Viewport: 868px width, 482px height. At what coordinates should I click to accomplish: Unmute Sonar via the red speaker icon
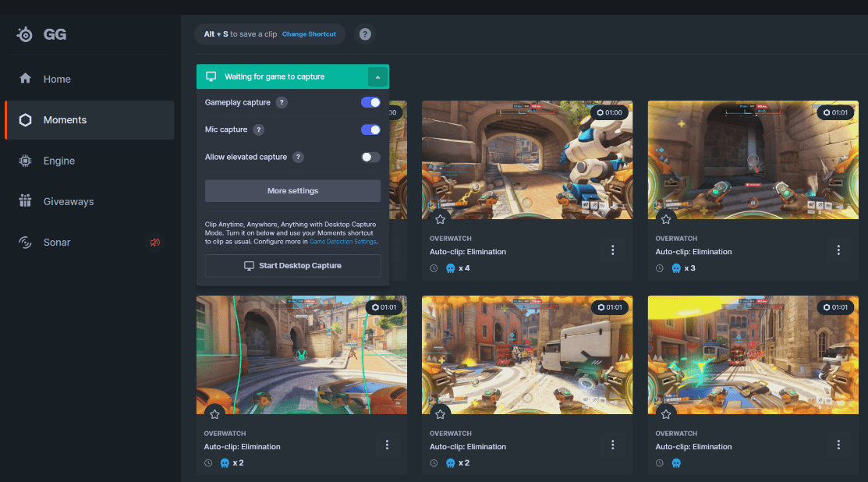click(155, 242)
